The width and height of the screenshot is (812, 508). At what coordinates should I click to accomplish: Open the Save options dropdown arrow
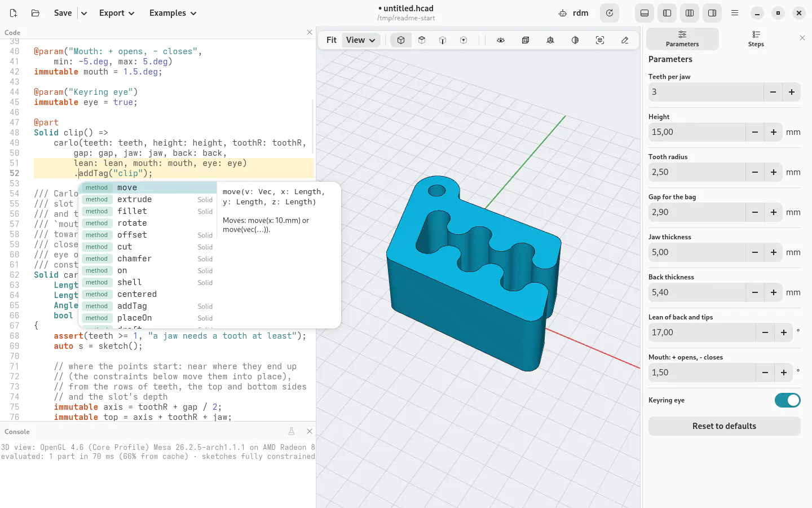84,13
